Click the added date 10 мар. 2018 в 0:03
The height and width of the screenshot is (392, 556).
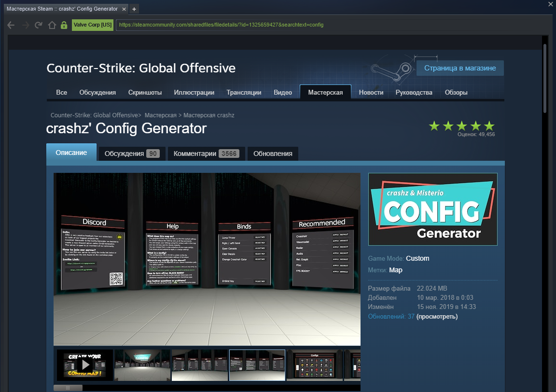pyautogui.click(x=445, y=298)
